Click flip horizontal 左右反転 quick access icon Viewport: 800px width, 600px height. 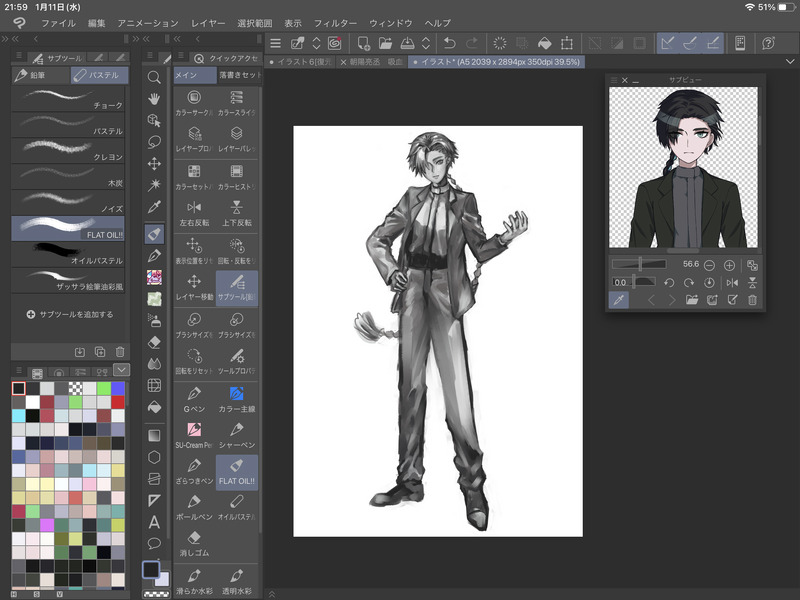click(194, 208)
